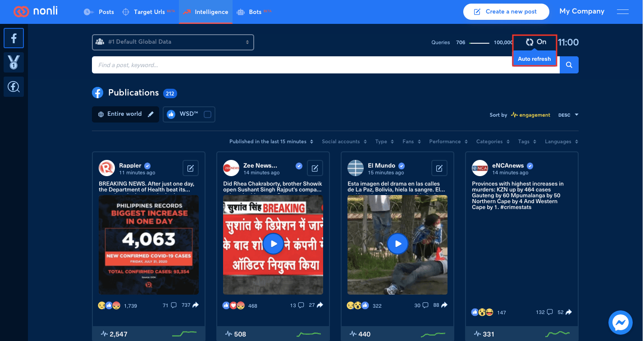Open the medal rankings sidebar icon
Screen dimensions: 644x341
pos(14,63)
